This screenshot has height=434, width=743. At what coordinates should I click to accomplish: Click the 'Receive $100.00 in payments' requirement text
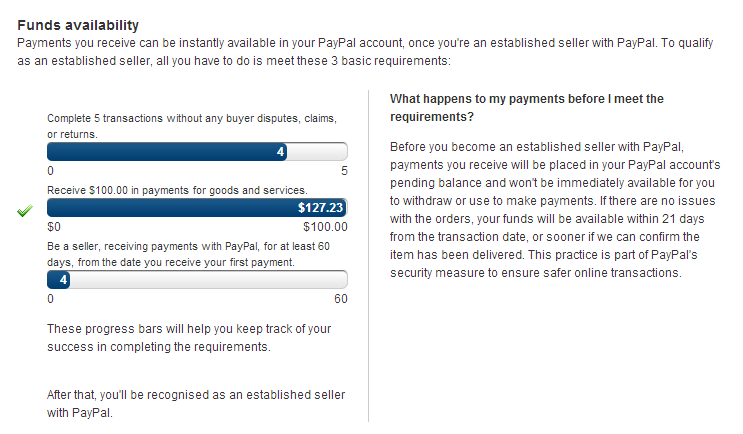pyautogui.click(x=177, y=189)
